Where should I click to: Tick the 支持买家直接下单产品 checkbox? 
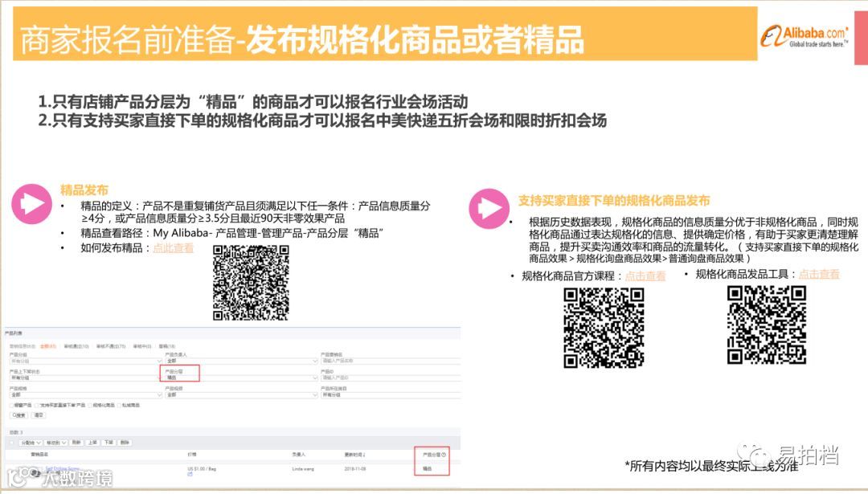[36, 406]
